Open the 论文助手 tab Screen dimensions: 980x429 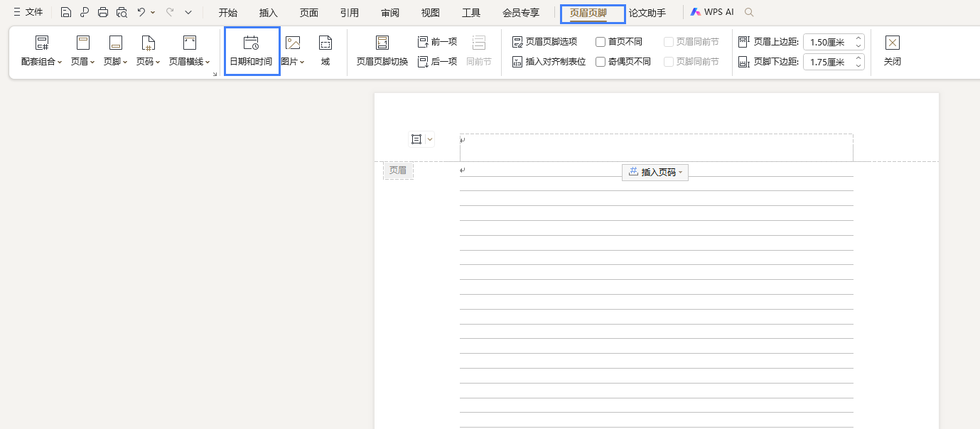[647, 13]
